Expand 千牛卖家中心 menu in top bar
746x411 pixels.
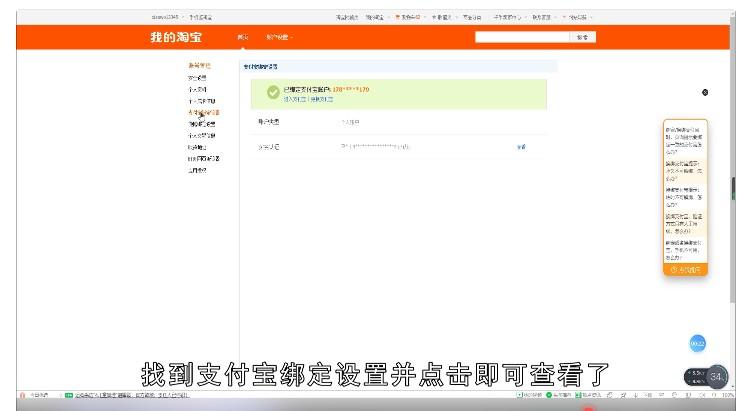508,17
